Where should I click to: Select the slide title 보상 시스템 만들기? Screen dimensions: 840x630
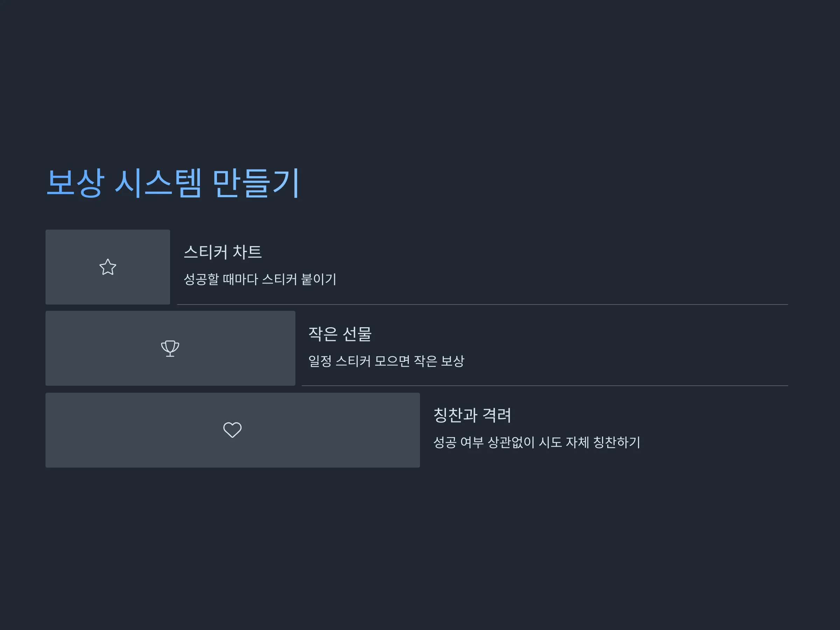pos(173,183)
